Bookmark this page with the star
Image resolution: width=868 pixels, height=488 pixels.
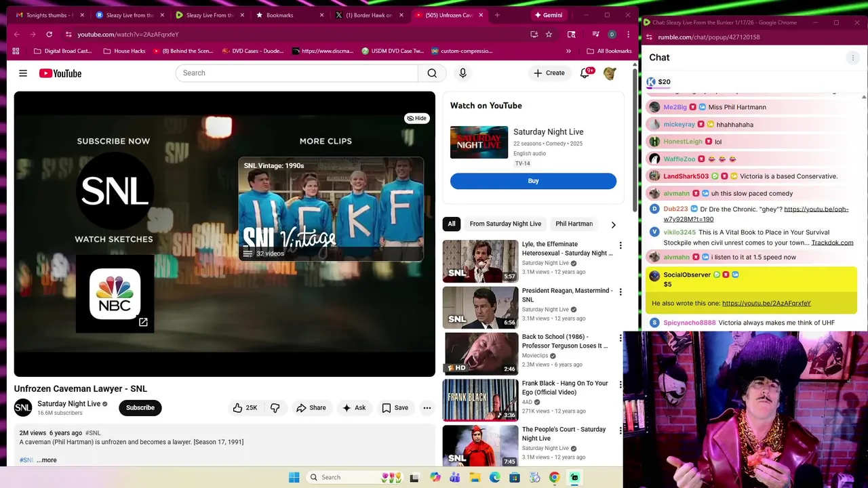pos(549,34)
